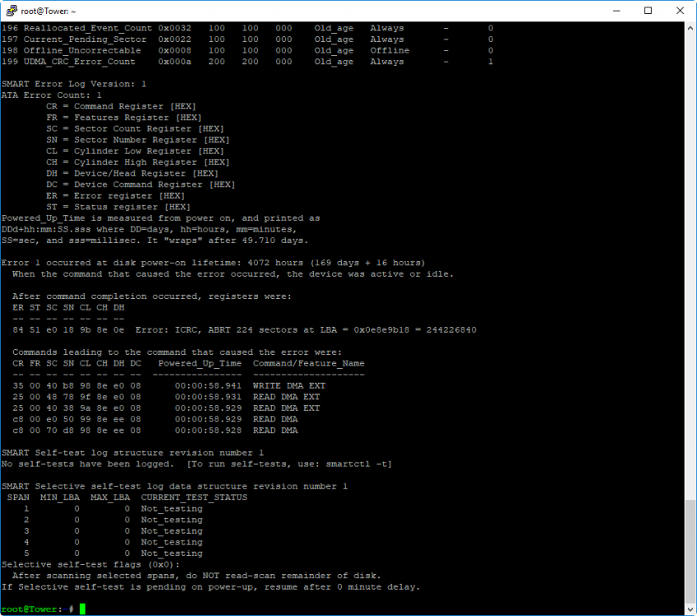Click the 'Command/Feature_Name' column header

[x=308, y=363]
